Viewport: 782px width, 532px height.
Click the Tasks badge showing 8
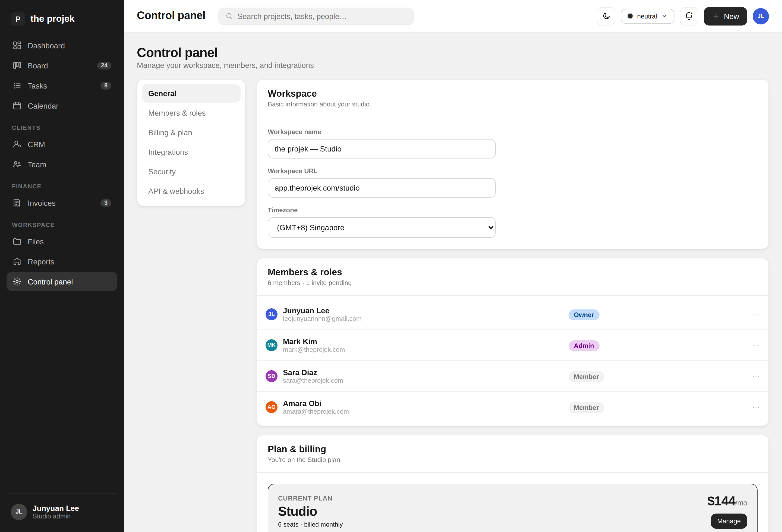click(106, 86)
